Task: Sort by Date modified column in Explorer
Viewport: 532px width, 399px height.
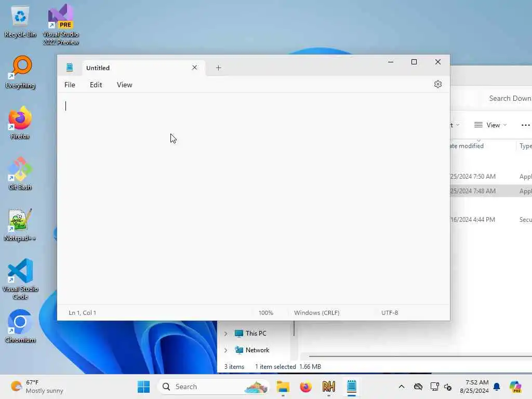Action: (466, 146)
